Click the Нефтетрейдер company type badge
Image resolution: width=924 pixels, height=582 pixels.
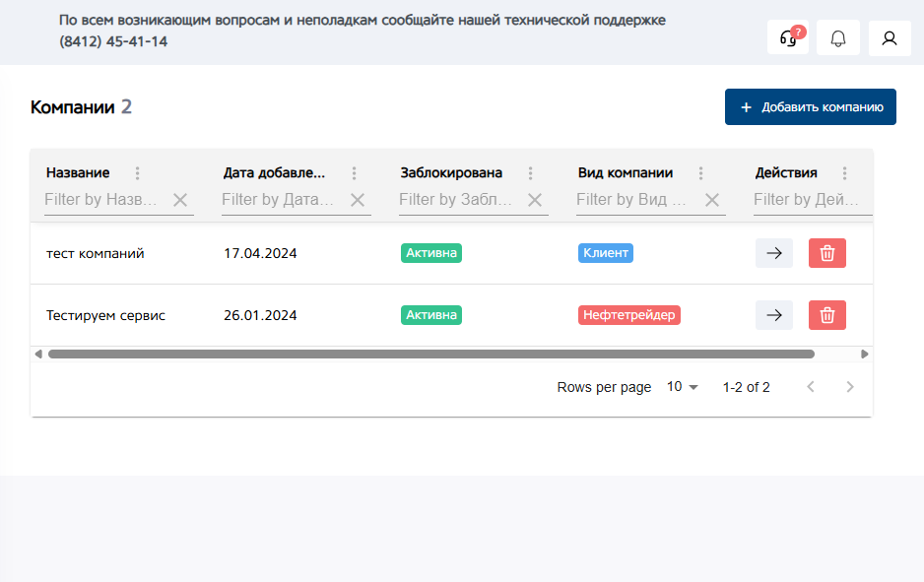click(629, 314)
